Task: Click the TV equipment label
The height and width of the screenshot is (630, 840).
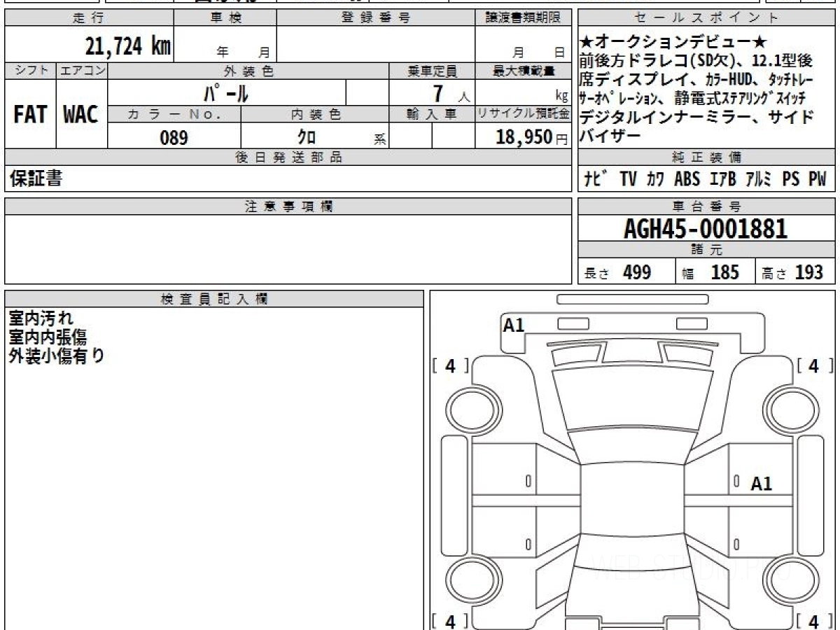Action: (x=629, y=179)
